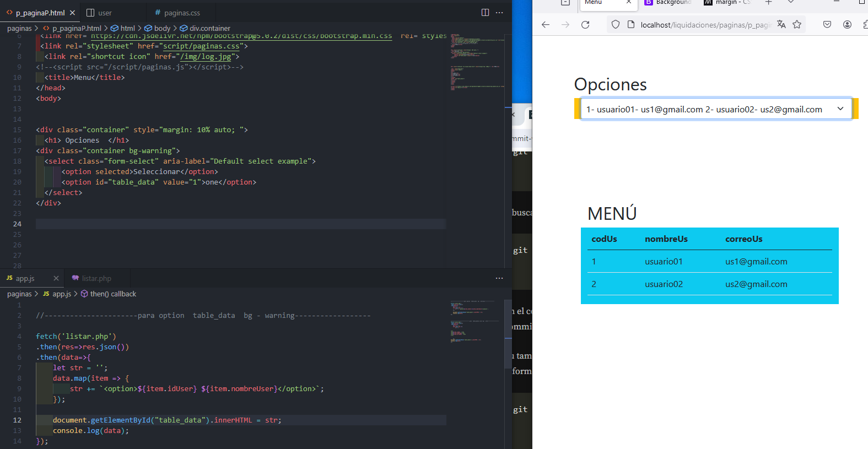Click html element in breadcrumb

(x=127, y=28)
